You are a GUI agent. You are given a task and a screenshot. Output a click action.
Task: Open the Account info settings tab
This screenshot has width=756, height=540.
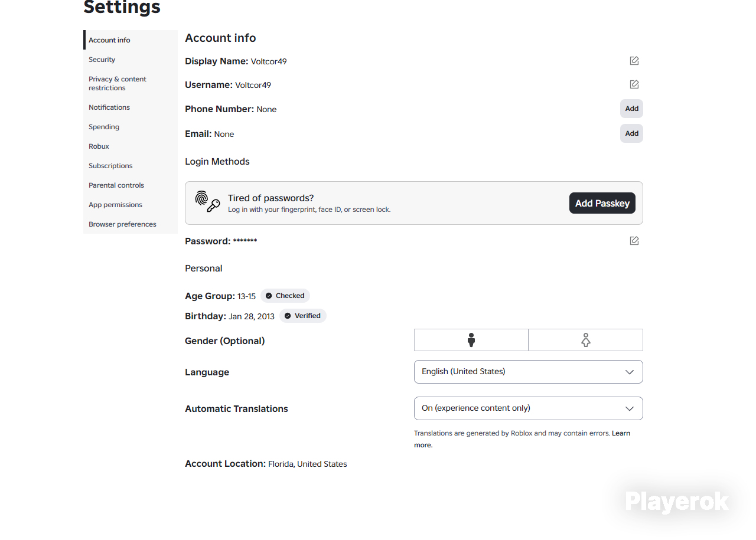click(131, 40)
